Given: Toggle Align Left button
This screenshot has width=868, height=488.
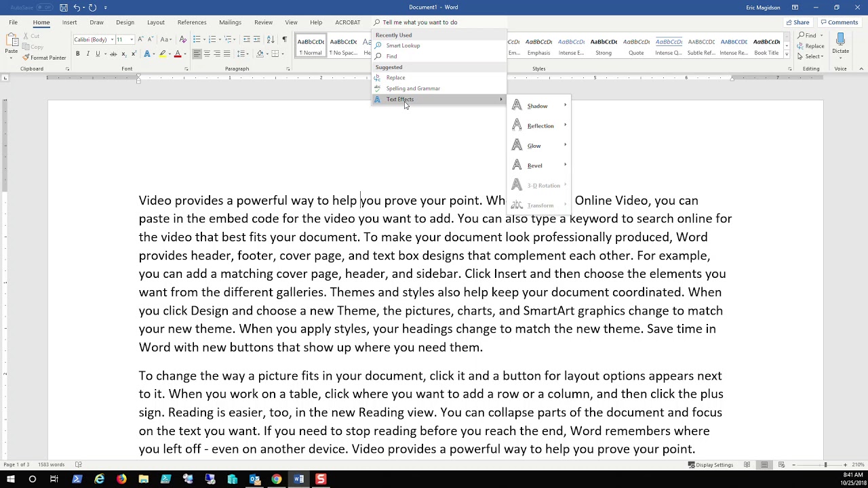Looking at the screenshot, I should pyautogui.click(x=197, y=54).
